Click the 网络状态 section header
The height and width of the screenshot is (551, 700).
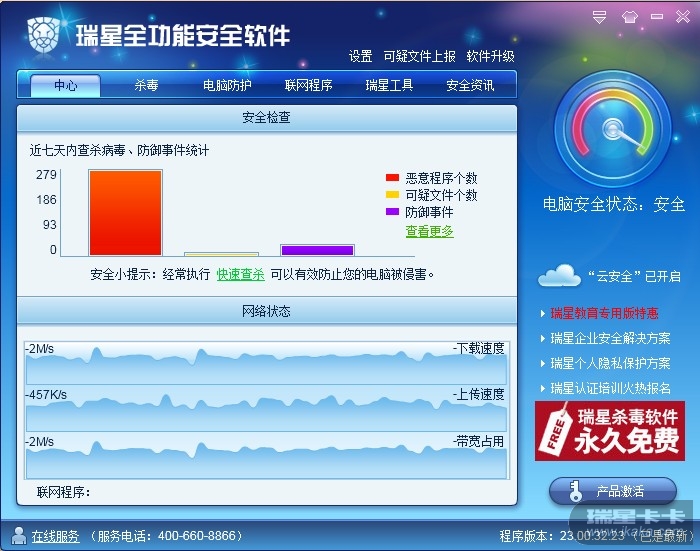pos(267,311)
